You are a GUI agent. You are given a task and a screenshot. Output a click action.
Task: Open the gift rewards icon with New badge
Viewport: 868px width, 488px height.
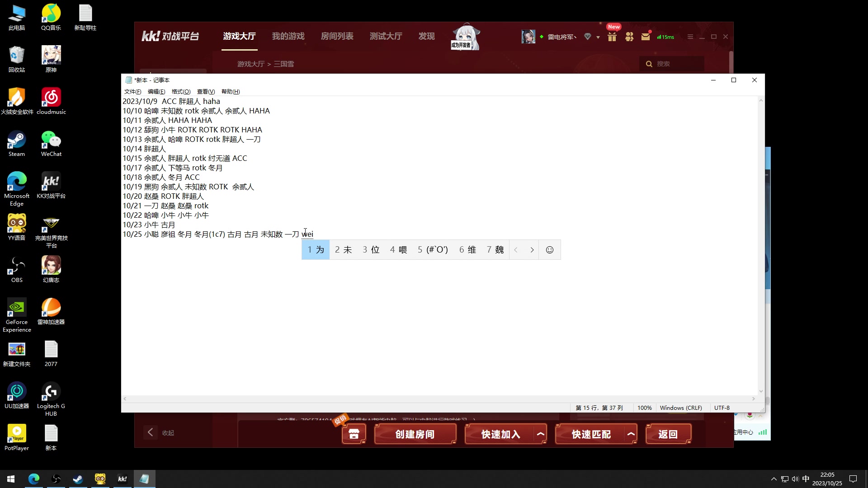point(612,37)
